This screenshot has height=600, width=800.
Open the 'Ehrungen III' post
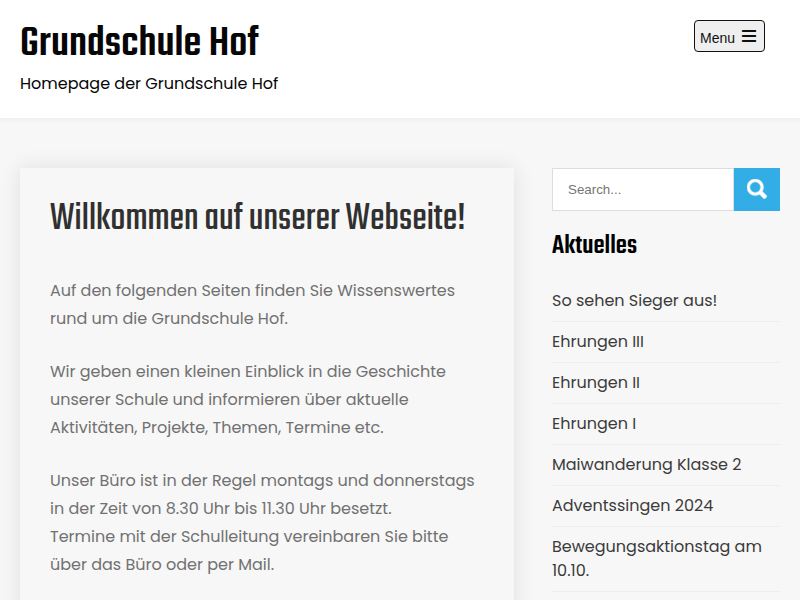pyautogui.click(x=597, y=341)
